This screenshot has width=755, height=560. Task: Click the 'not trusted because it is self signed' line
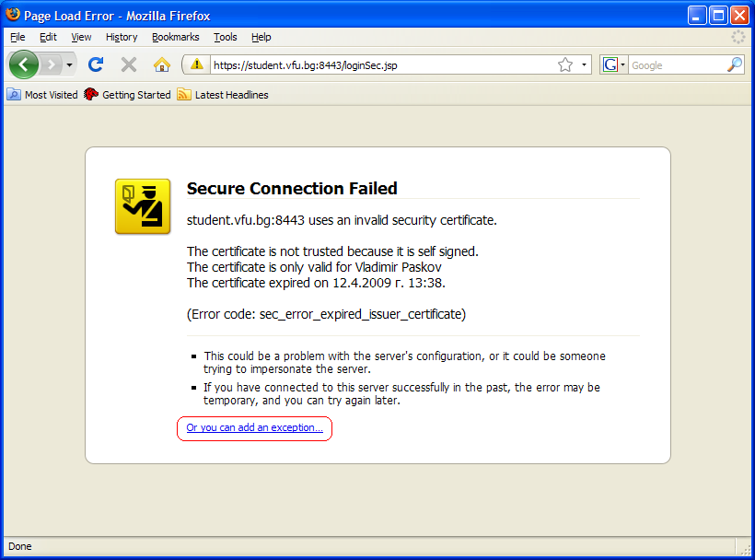pos(332,251)
